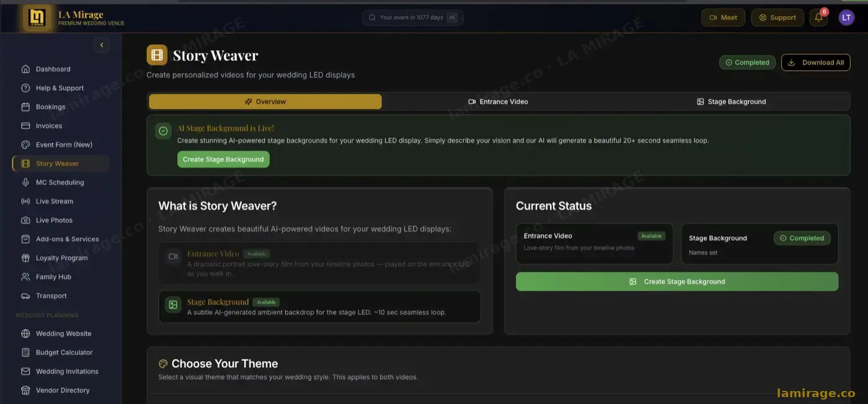
Task: Click the green check icon in banner
Action: (x=163, y=131)
